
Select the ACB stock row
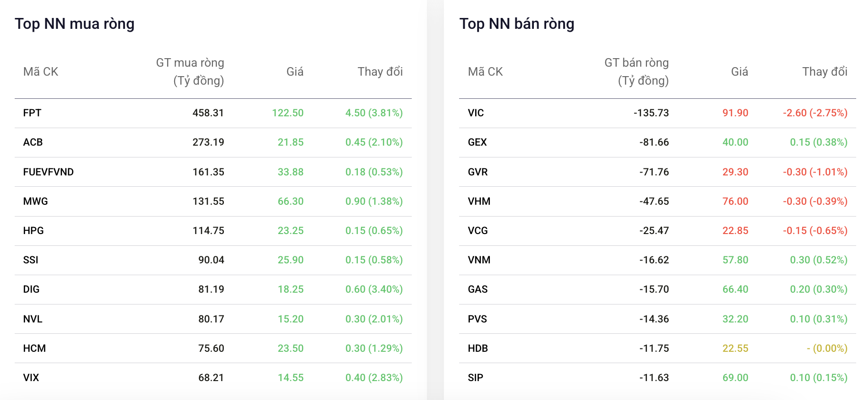213,142
